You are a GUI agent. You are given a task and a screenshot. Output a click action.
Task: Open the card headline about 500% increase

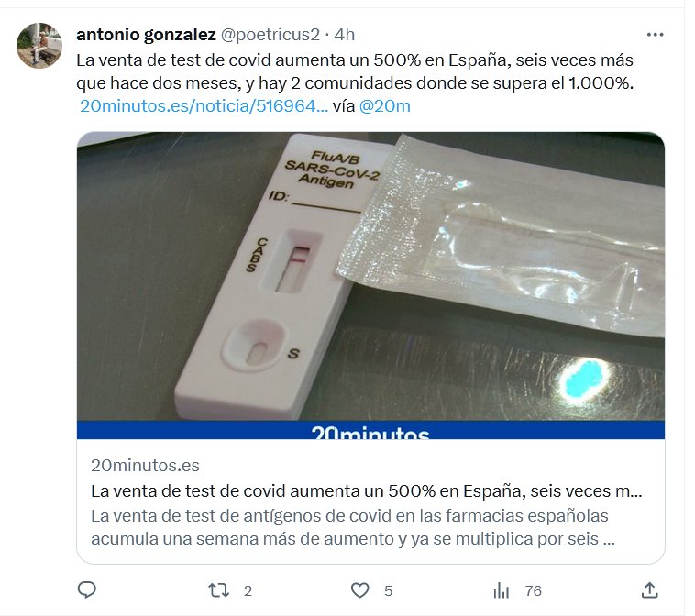[x=367, y=491]
